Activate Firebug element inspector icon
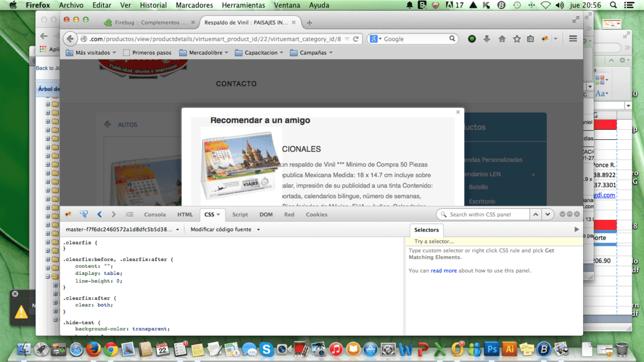Viewport: 644px width, 362px height. (84, 214)
